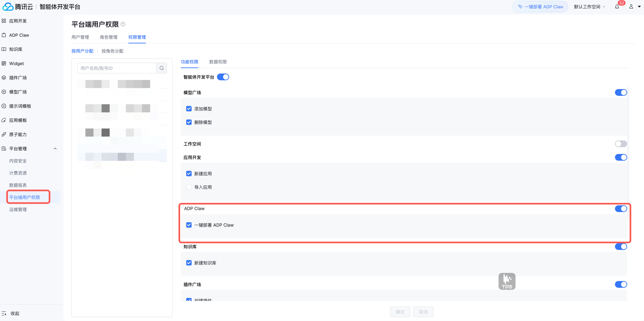Click the notification bell icon
This screenshot has height=321, width=644.
[617, 7]
